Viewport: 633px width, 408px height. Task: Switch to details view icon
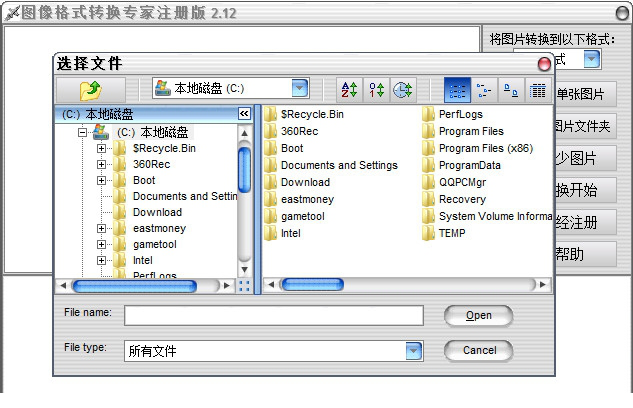pos(538,90)
